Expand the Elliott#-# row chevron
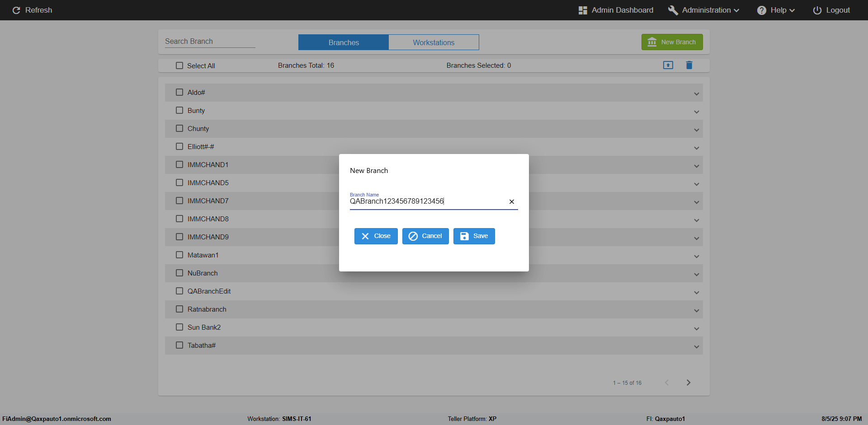Screen dimensions: 868x425 pyautogui.click(x=697, y=148)
